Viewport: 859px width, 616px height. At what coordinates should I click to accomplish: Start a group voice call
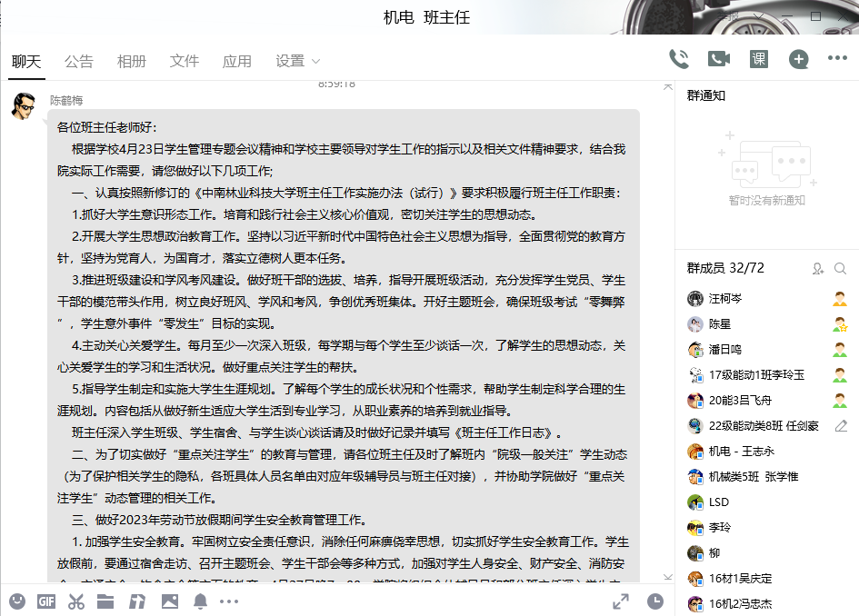click(x=678, y=60)
